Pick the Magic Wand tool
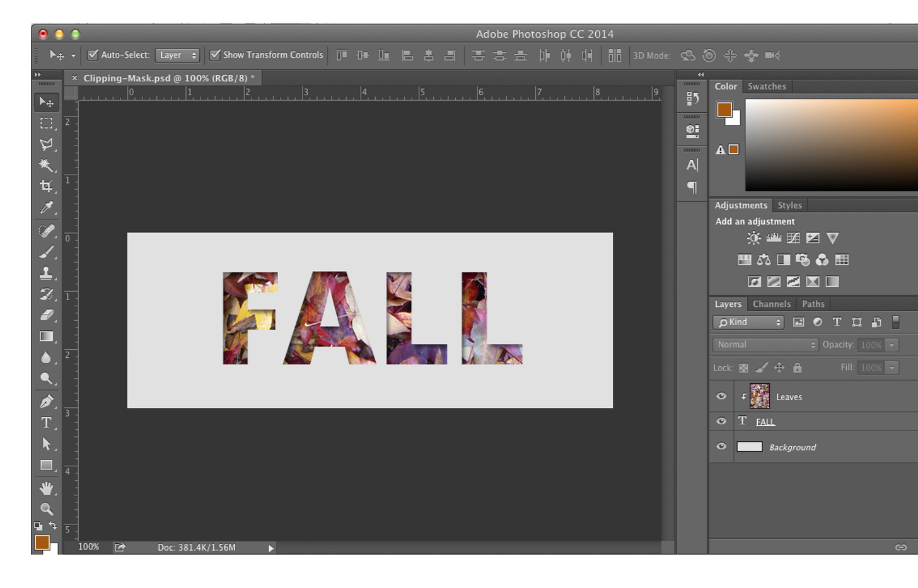918x588 pixels. 46,165
